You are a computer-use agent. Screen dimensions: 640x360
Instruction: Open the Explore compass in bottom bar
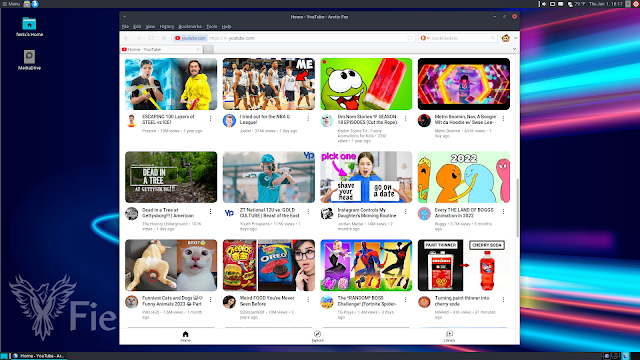(317, 336)
